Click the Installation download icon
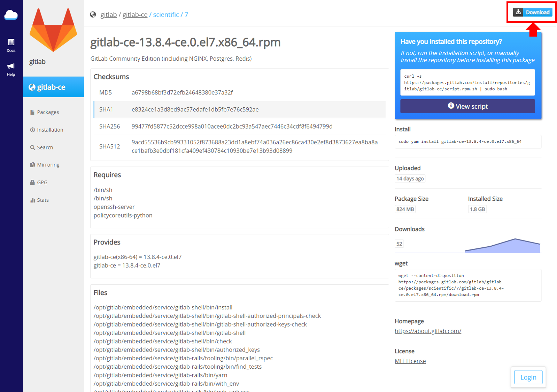Image resolution: width=557 pixels, height=392 pixels. (32, 130)
